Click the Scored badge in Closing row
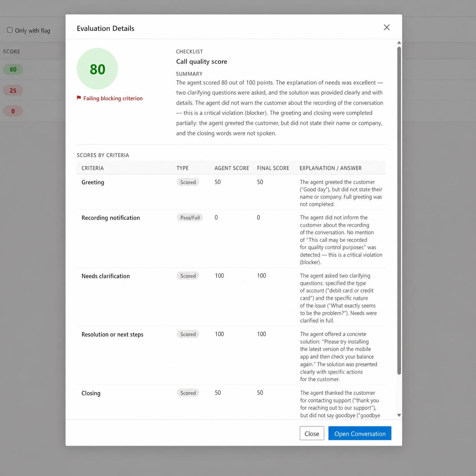 pos(188,393)
